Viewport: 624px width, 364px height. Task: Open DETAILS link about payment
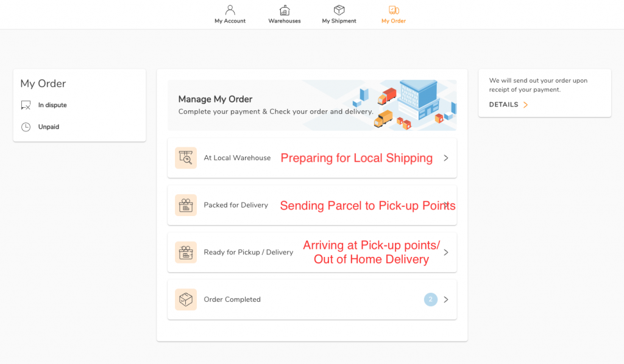(508, 105)
